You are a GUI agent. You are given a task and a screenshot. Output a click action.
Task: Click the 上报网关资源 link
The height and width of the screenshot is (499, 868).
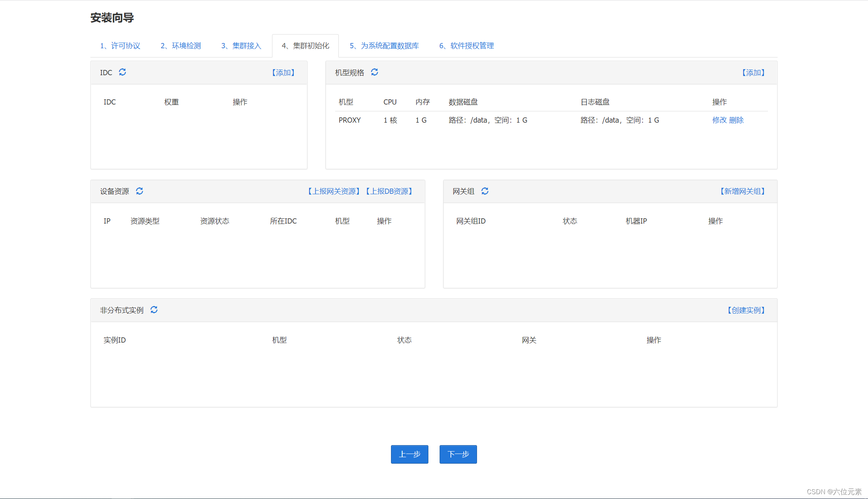point(334,191)
